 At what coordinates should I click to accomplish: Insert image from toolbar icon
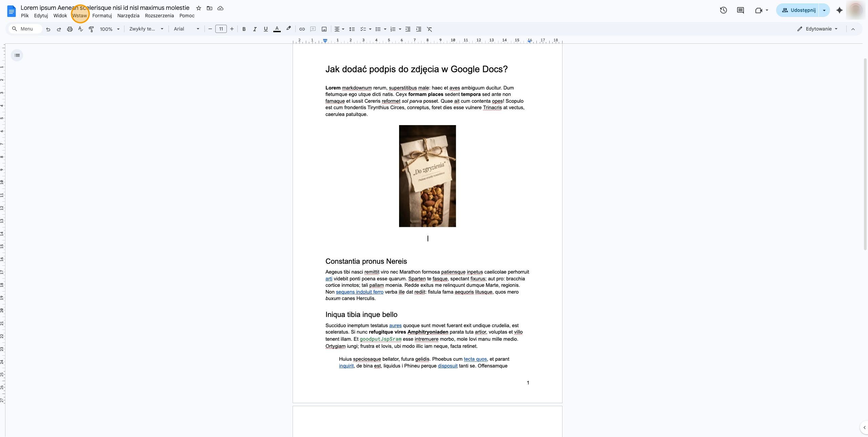click(x=324, y=29)
